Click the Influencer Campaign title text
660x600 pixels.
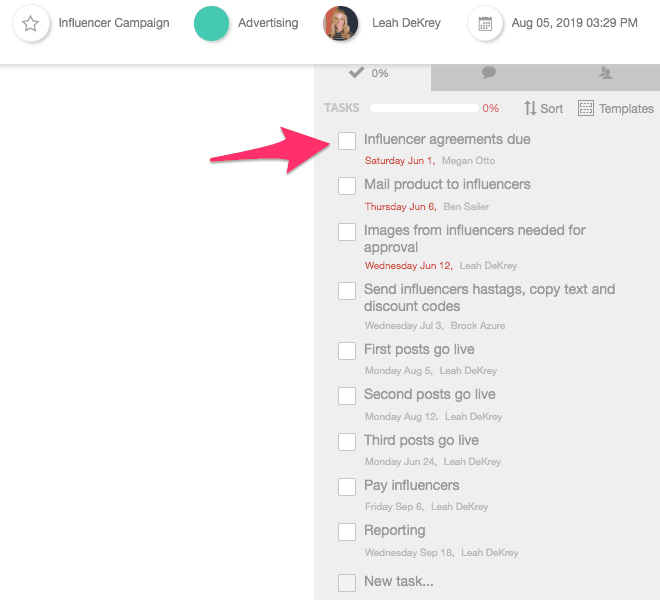click(x=114, y=23)
